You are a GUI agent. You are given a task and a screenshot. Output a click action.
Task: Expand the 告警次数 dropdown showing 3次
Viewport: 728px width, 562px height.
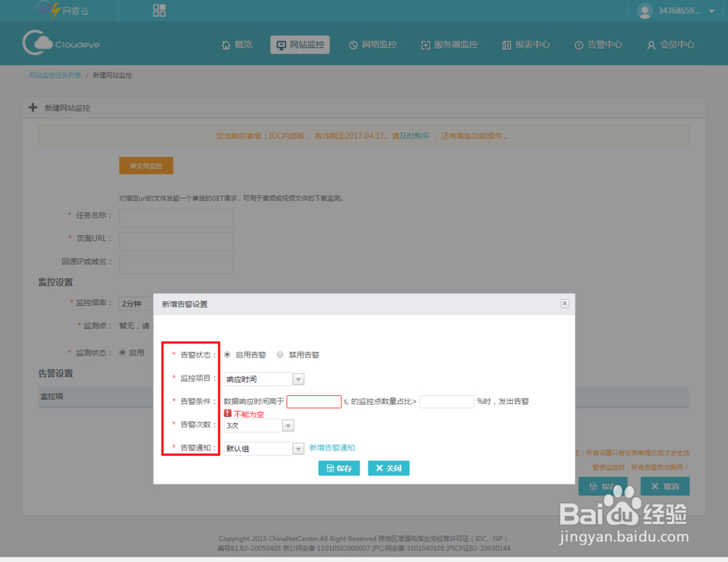(287, 424)
